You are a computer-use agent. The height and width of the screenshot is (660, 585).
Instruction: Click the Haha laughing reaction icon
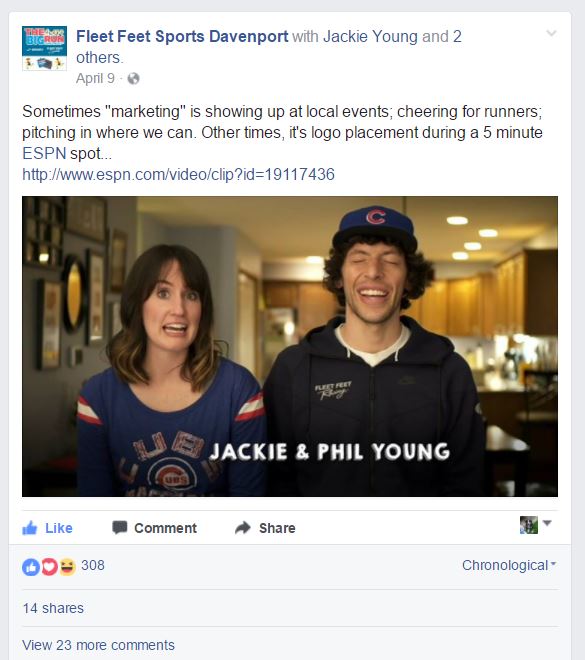click(67, 567)
